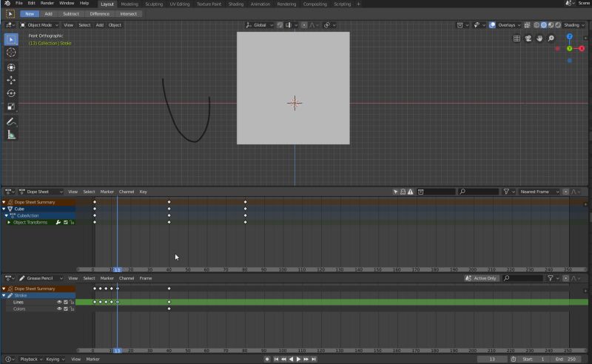592x364 pixels.
Task: Open the Nearest Frame snap dropdown
Action: coord(539,192)
